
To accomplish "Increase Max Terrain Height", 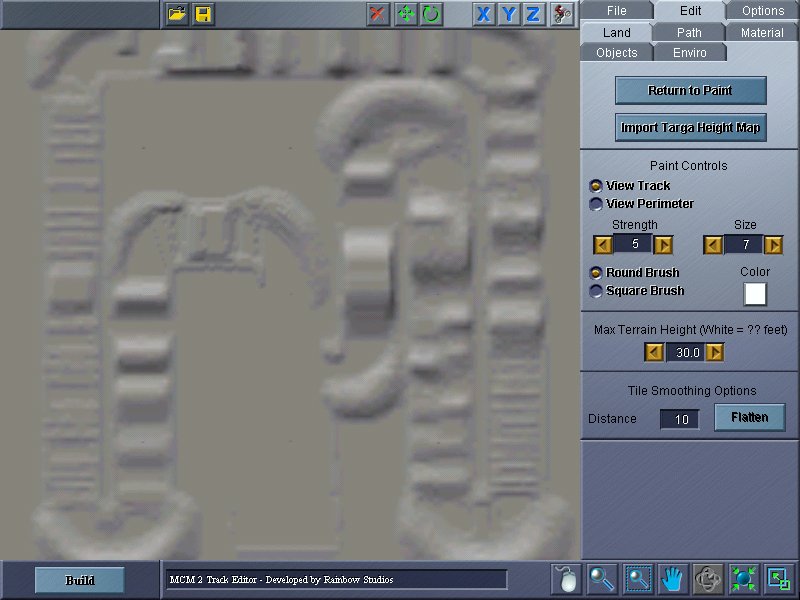I will 715,352.
